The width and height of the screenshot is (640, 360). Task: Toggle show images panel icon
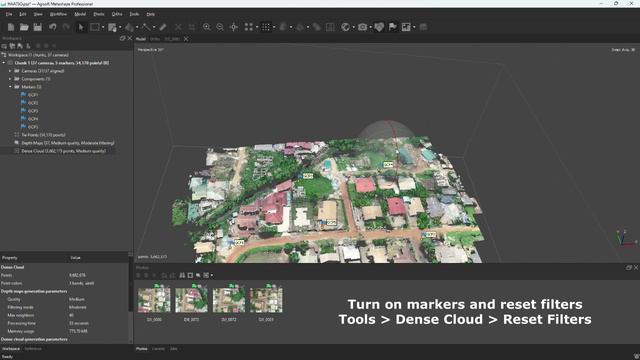tap(406, 27)
